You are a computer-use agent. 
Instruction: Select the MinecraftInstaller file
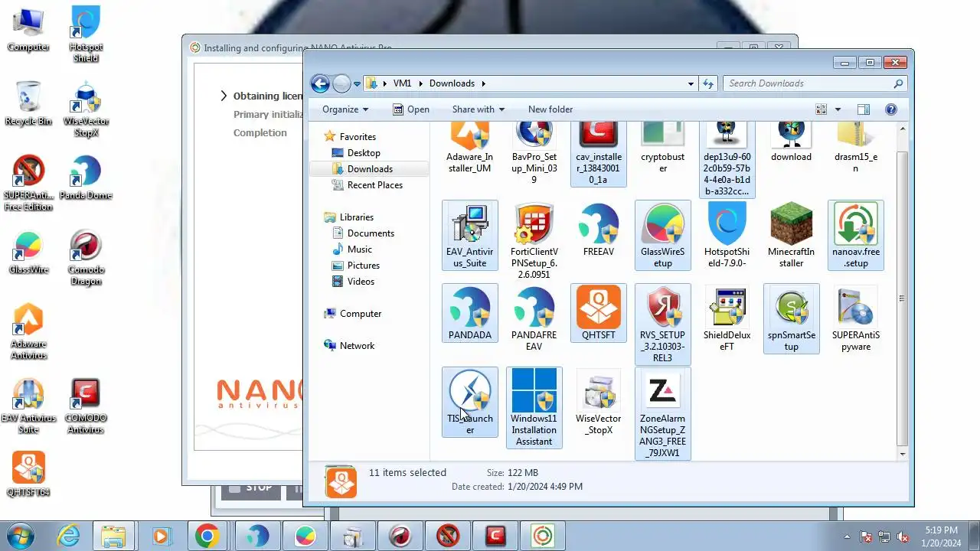pos(791,235)
